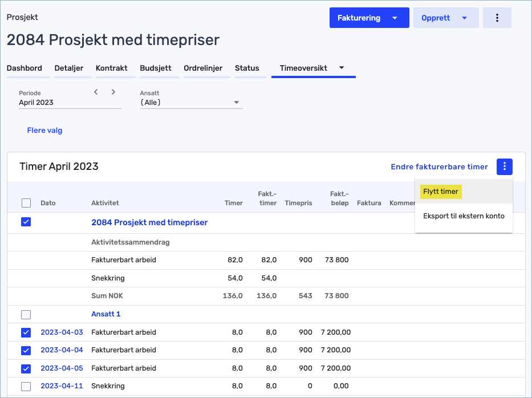Uncheck the 2023-04-03 row checkbox
Viewport: 532px width, 398px height.
26,332
